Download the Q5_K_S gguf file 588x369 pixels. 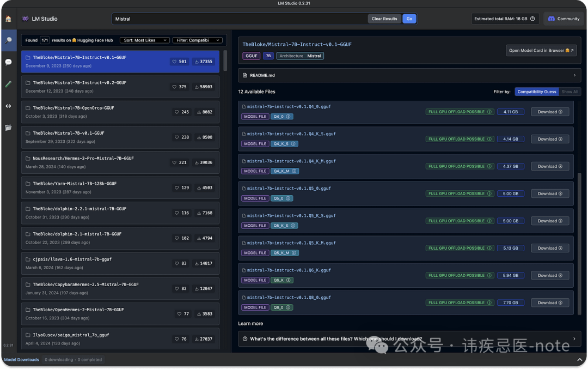tap(550, 221)
